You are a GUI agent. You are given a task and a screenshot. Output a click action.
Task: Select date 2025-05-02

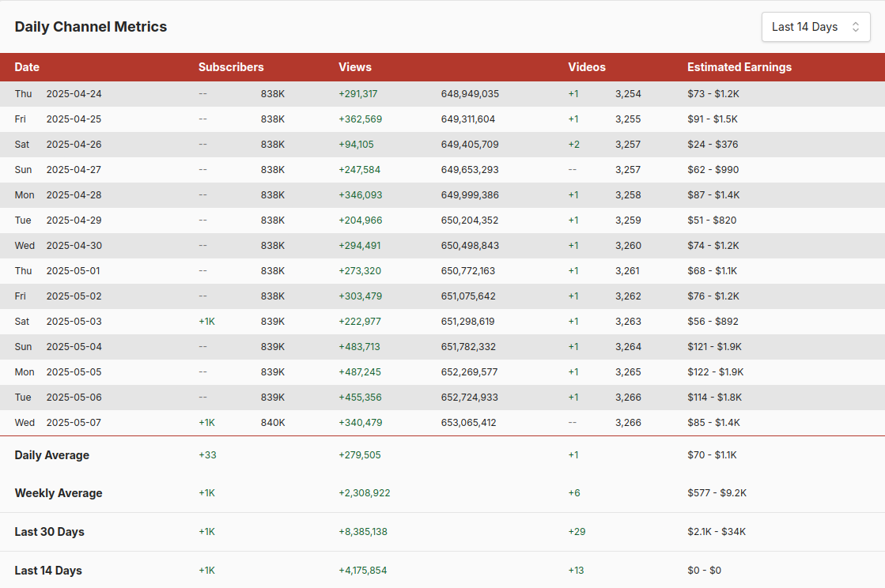(x=74, y=296)
